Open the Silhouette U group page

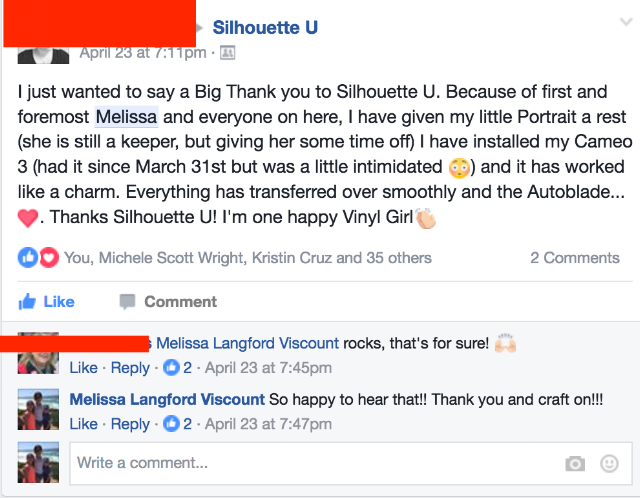[265, 27]
